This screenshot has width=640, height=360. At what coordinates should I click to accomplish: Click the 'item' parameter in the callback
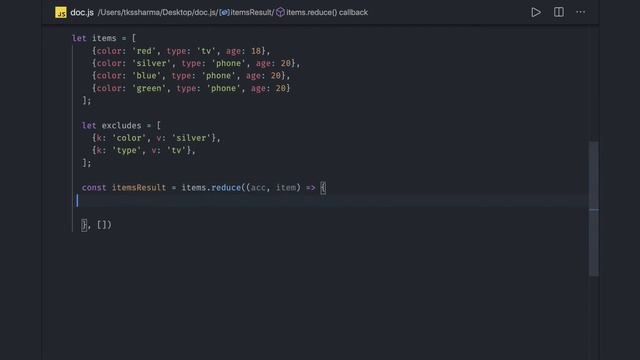[286, 188]
